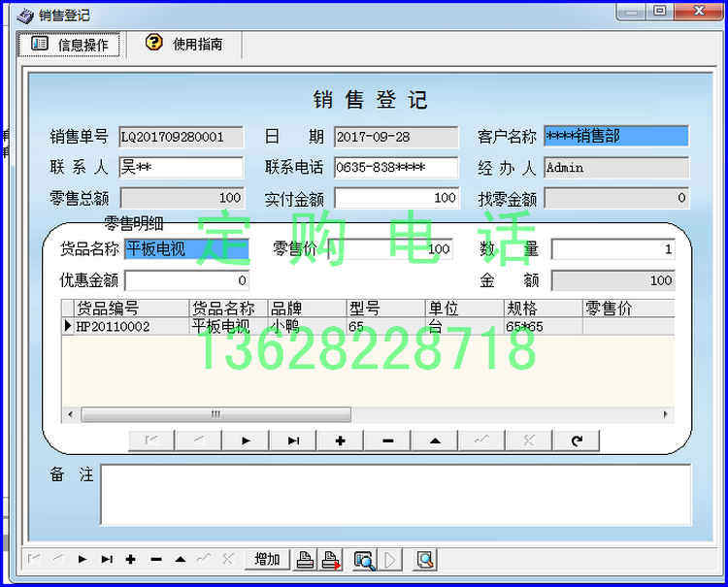This screenshot has width=728, height=587.
Task: Open the 客户名称 selection field
Action: (616, 136)
